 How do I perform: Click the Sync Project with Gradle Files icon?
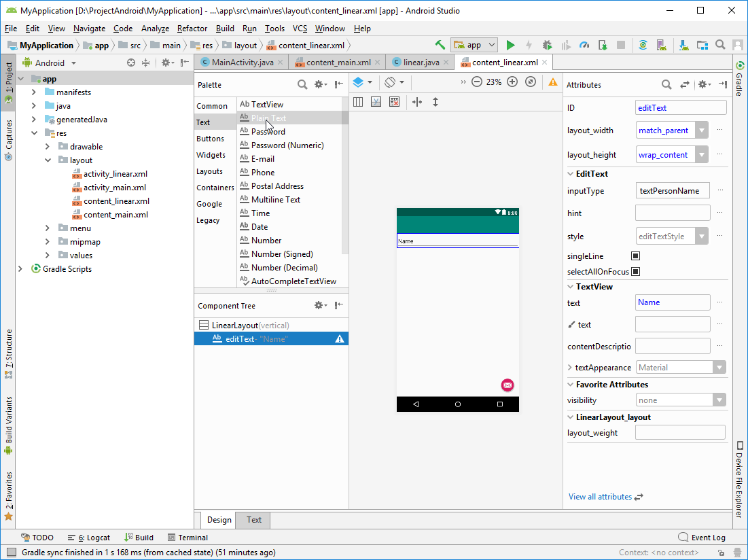[643, 46]
